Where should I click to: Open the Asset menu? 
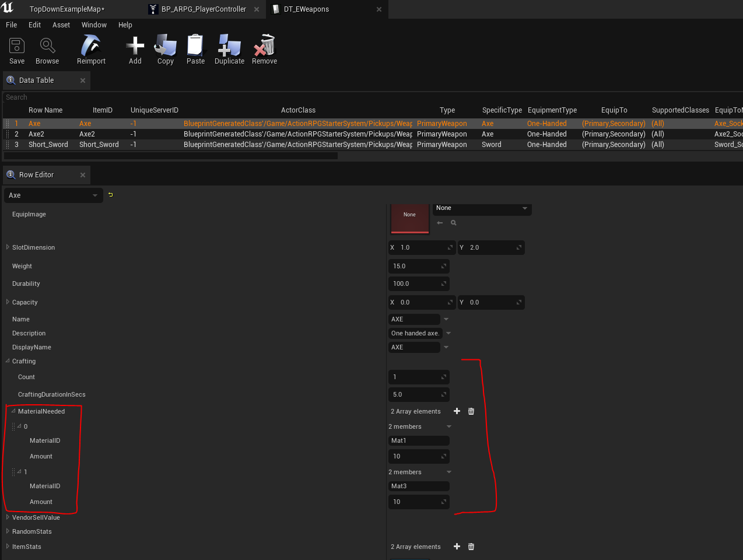tap(61, 25)
